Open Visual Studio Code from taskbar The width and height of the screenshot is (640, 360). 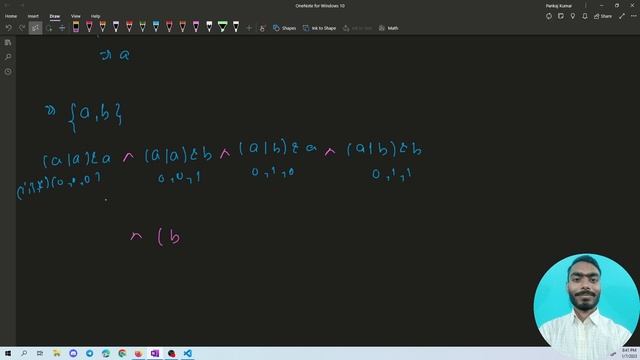click(x=187, y=353)
